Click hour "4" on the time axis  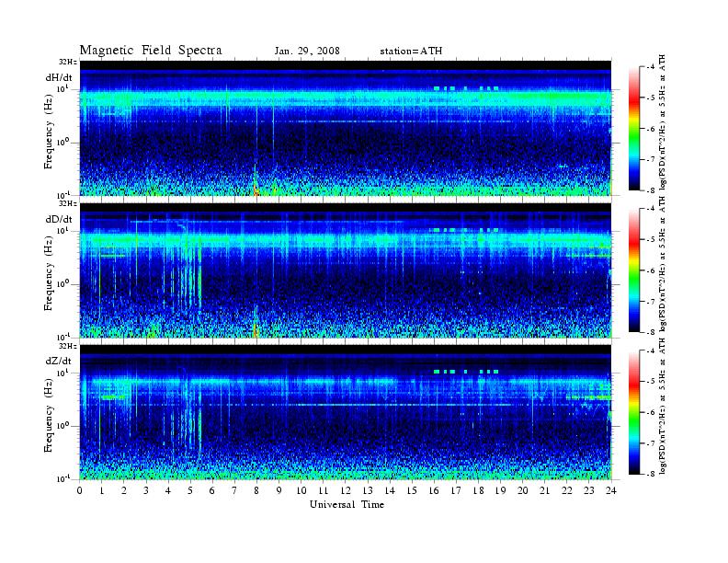pyautogui.click(x=168, y=491)
